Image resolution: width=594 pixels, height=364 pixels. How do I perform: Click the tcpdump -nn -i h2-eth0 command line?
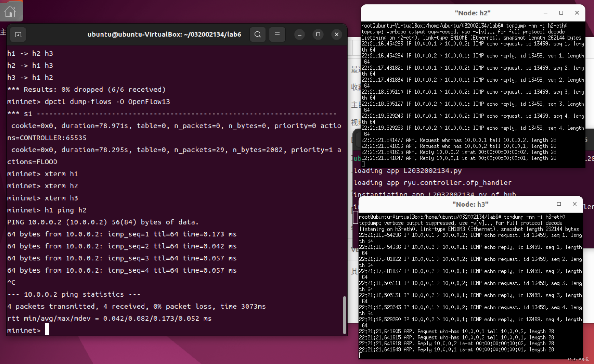click(x=464, y=26)
